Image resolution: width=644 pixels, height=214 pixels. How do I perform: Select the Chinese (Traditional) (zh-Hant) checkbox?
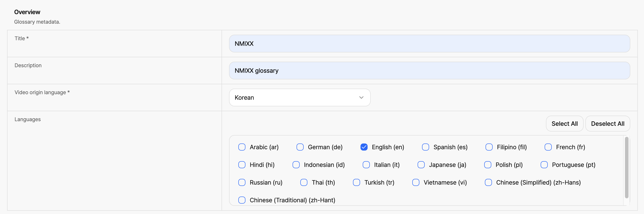(x=242, y=200)
